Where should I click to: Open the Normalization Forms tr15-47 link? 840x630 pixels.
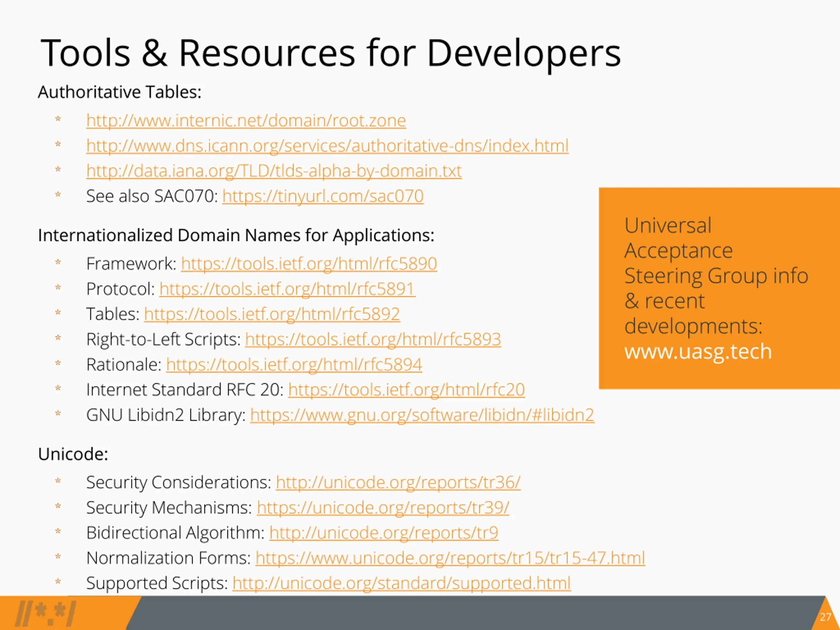pyautogui.click(x=450, y=558)
